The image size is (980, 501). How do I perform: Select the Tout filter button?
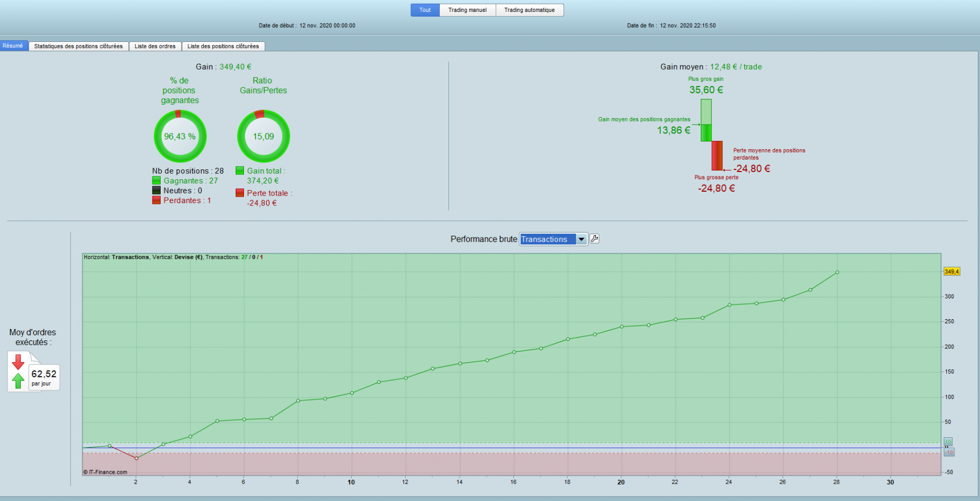[425, 10]
